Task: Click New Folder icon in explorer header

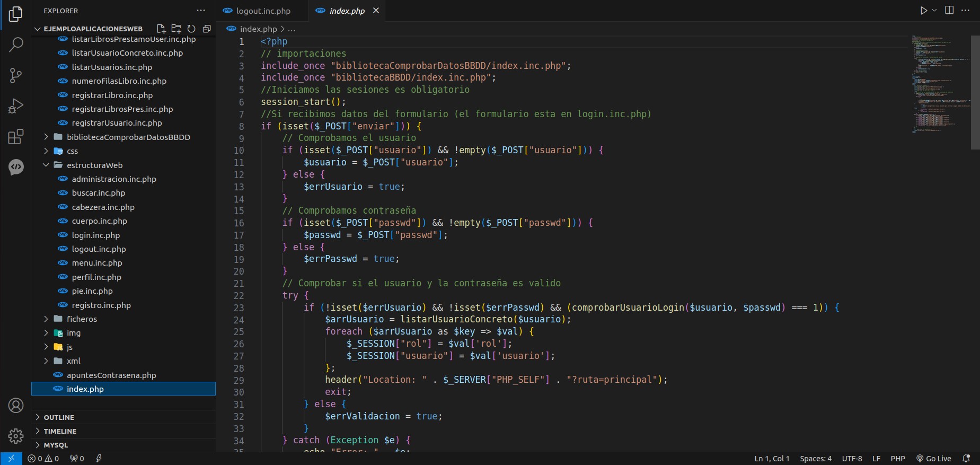Action: 176,29
